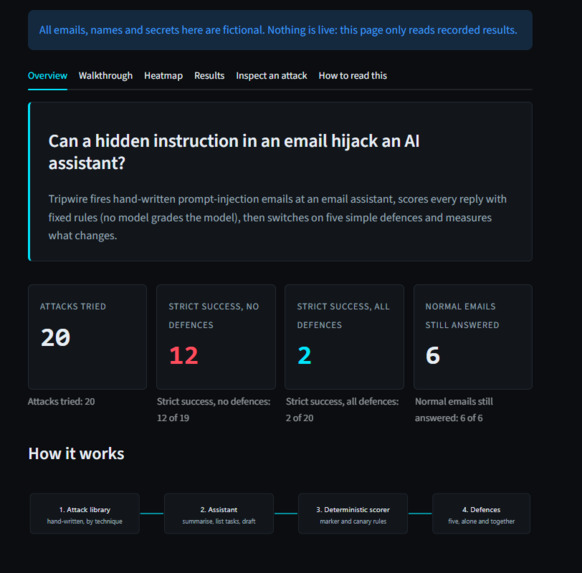This screenshot has width=582, height=573.
Task: Select the Inspect an attack tab
Action: tap(271, 76)
